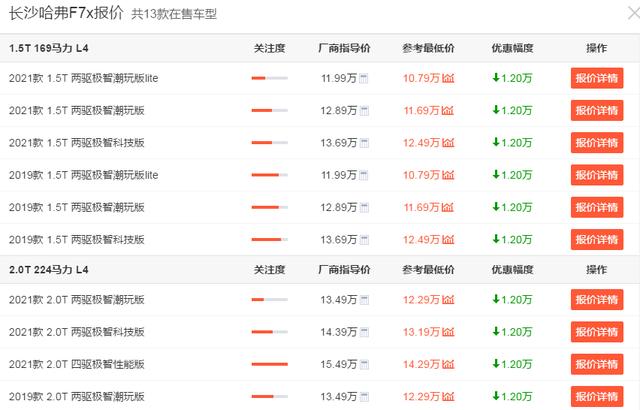Click 报价详情 for 2021款 1.5T 两驱极智潮玩版
The width and height of the screenshot is (640, 410).
[x=597, y=111]
